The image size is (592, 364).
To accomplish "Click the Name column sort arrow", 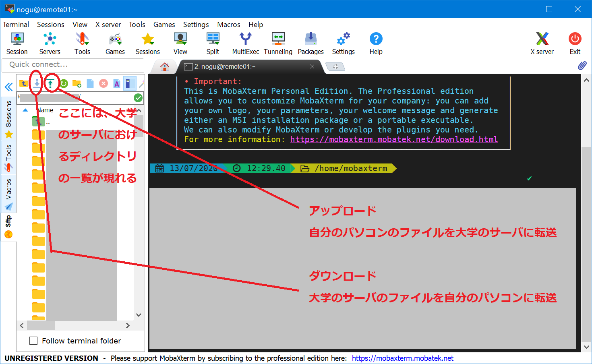I will [x=25, y=110].
